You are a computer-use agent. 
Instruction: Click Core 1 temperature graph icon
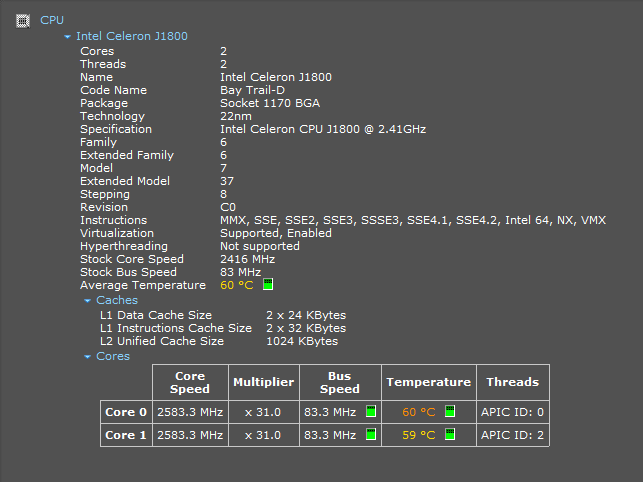tap(450, 434)
